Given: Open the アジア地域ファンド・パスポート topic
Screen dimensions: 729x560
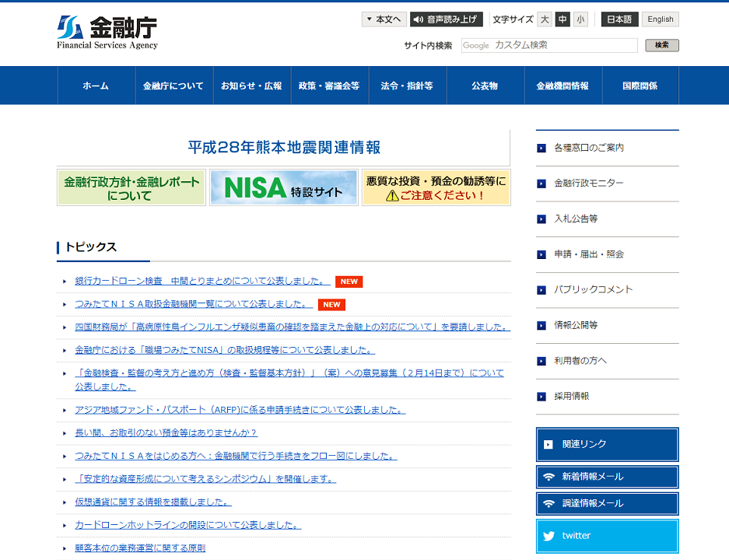Looking at the screenshot, I should (240, 411).
